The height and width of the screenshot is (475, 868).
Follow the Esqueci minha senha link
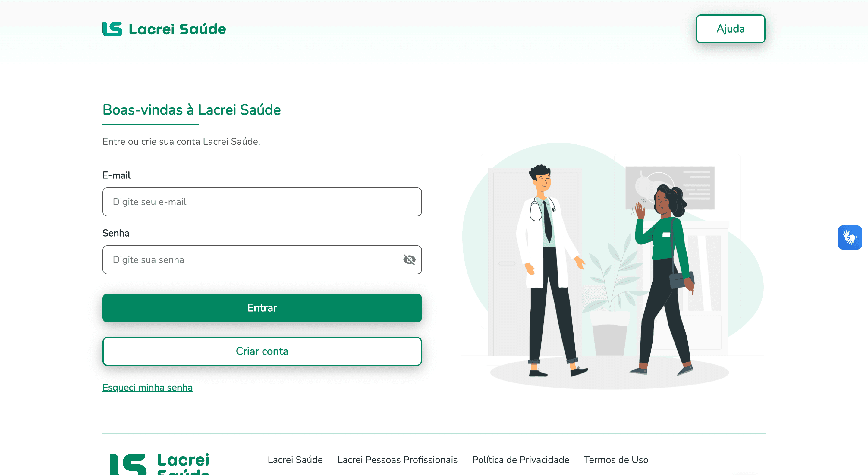click(148, 387)
